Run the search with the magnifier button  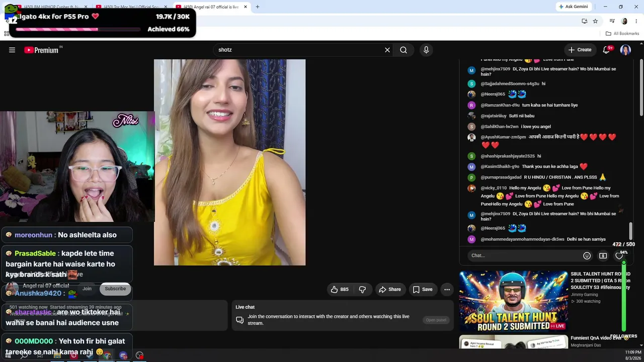404,50
